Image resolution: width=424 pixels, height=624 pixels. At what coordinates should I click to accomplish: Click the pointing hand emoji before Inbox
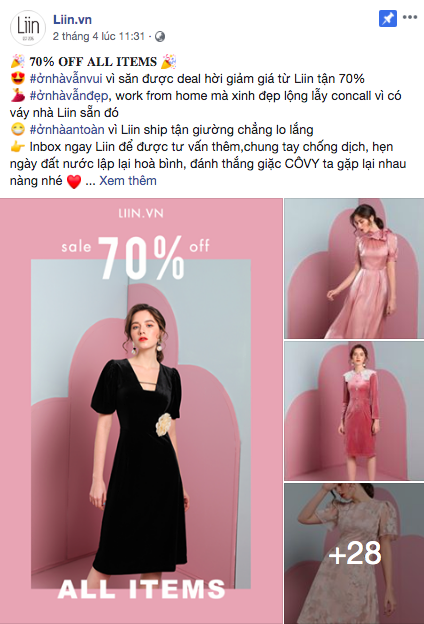coord(18,147)
